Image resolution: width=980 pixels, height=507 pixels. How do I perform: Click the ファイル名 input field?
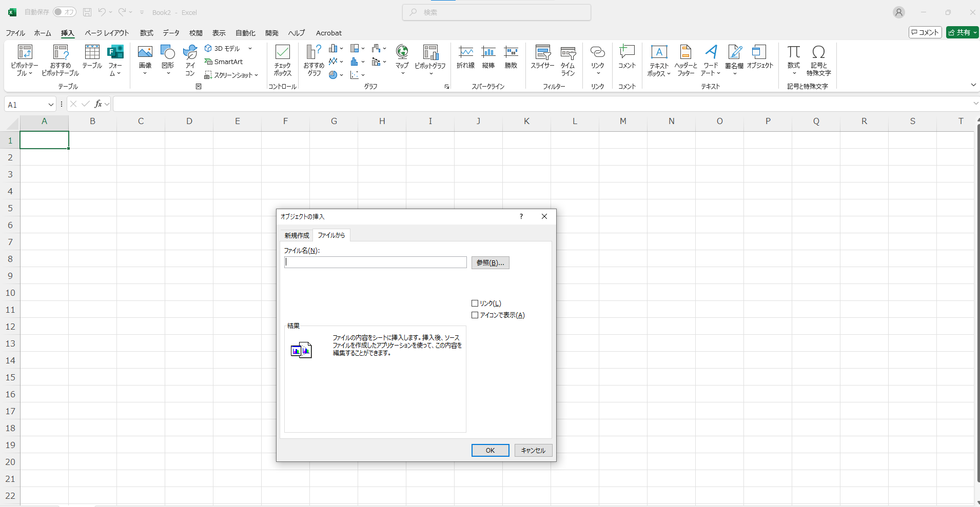[x=375, y=262]
